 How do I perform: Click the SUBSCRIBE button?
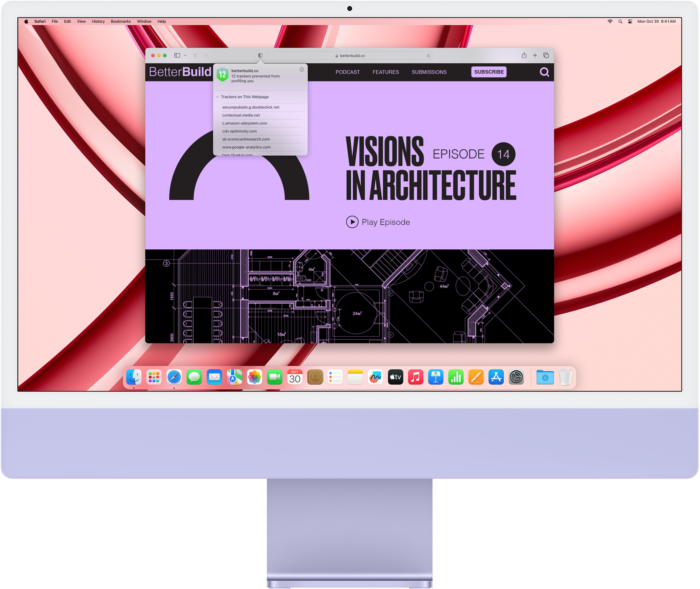(x=489, y=72)
